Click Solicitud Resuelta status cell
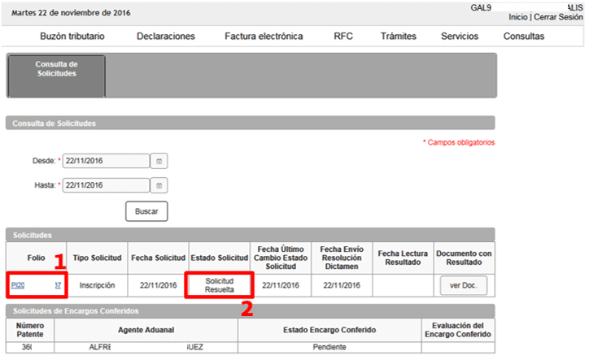The width and height of the screenshot is (589, 364). click(220, 285)
